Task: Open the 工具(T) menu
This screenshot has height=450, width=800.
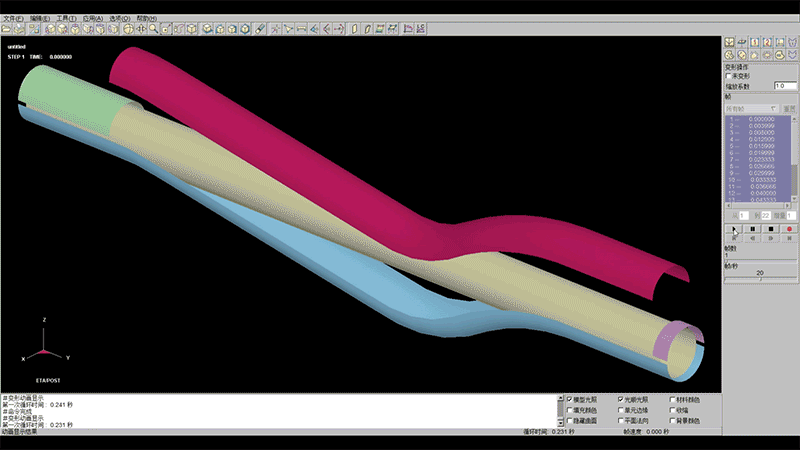Action: tap(65, 18)
